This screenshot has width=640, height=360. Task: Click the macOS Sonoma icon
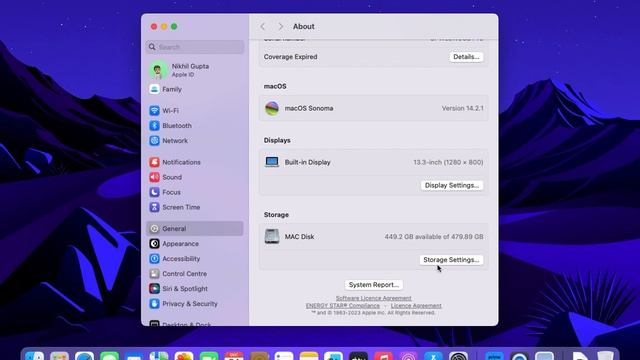[272, 109]
